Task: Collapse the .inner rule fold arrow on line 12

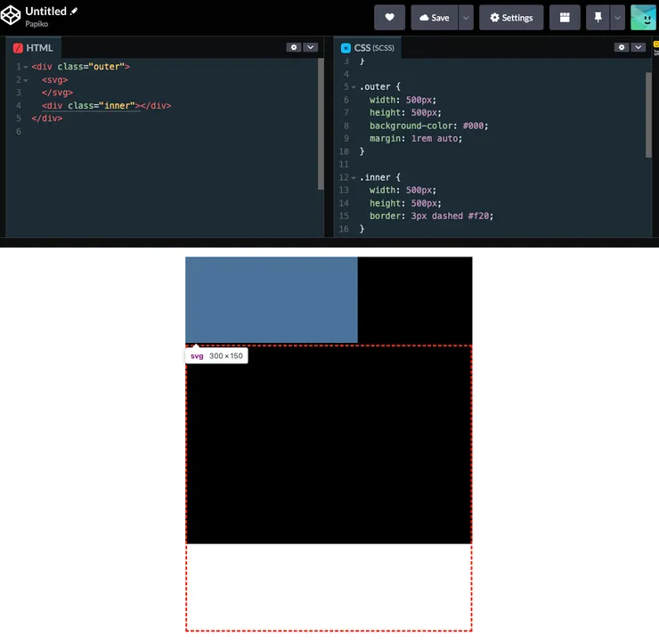Action: point(354,177)
